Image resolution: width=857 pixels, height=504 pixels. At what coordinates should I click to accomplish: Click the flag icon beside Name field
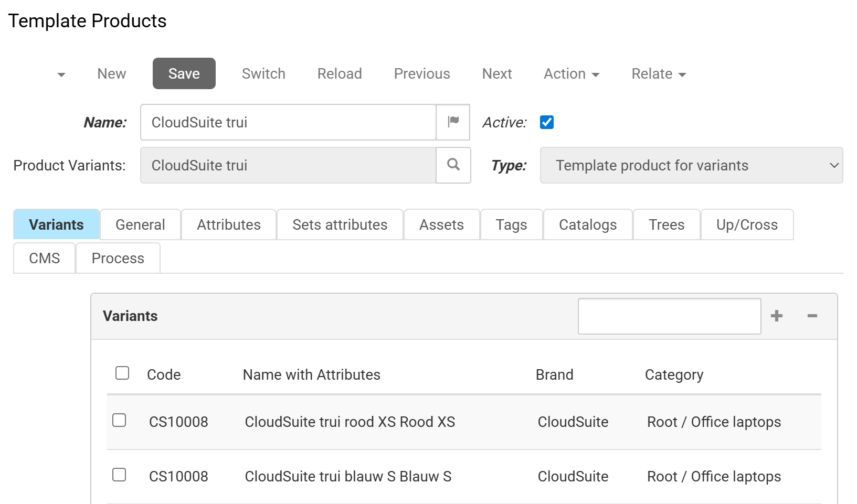pos(453,122)
